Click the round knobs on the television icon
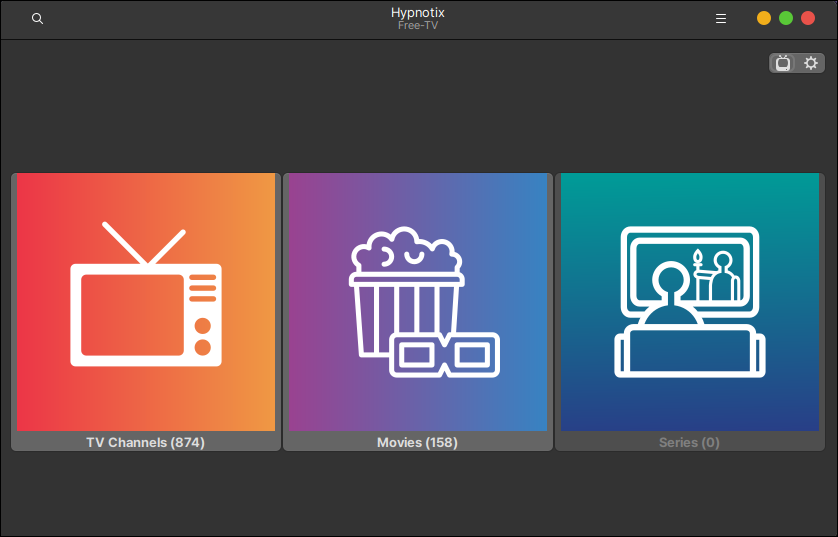 coord(203,336)
